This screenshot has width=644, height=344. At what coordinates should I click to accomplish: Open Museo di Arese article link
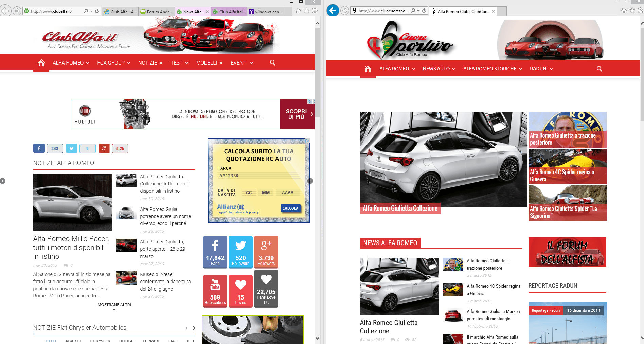pyautogui.click(x=165, y=282)
